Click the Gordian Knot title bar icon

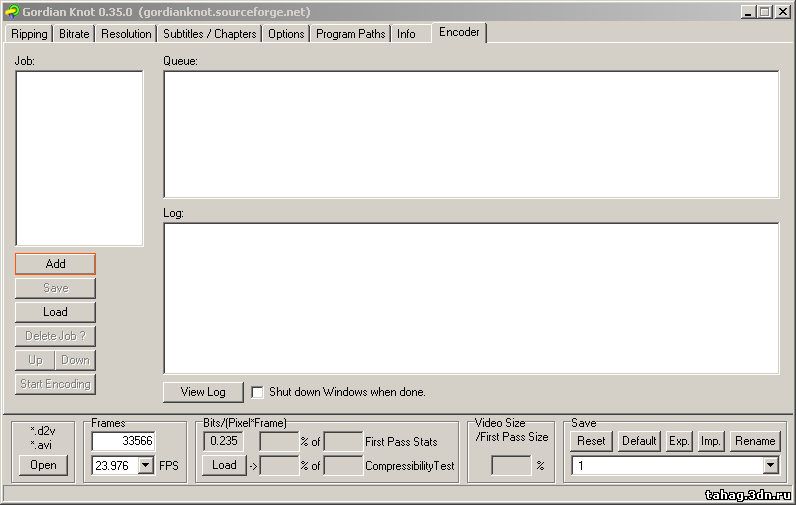click(x=12, y=11)
